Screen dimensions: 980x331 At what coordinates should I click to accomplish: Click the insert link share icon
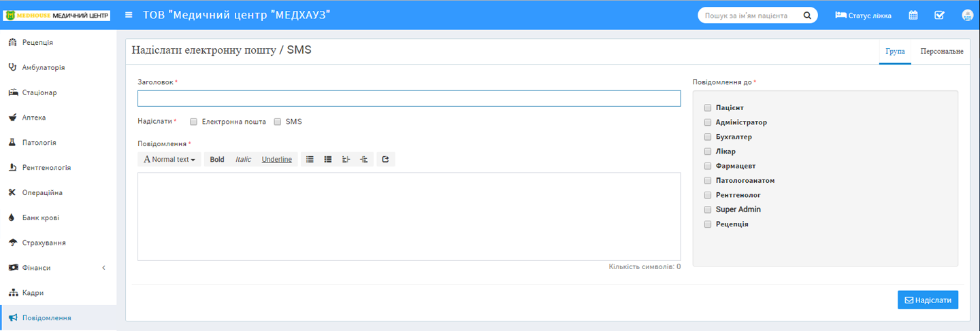pos(385,160)
